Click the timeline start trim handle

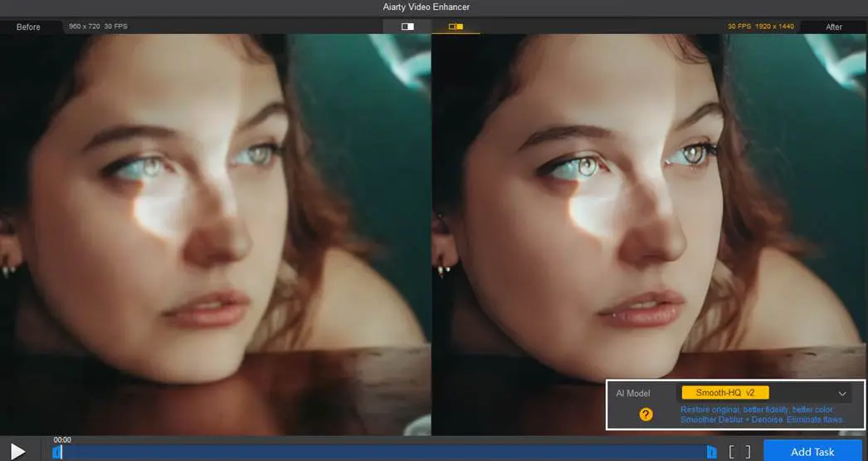56,452
